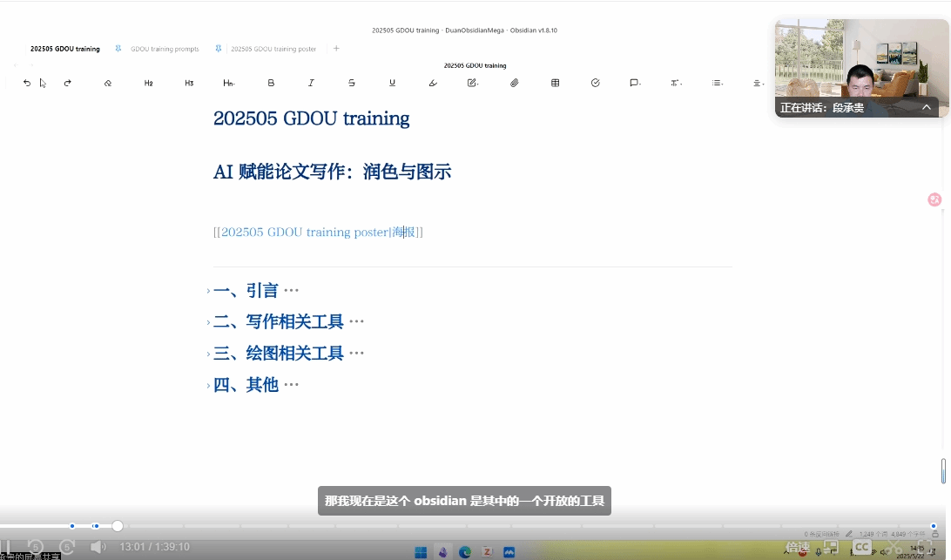The width and height of the screenshot is (951, 560).
Task: Open Obsidian from the taskbar
Action: coord(443,552)
